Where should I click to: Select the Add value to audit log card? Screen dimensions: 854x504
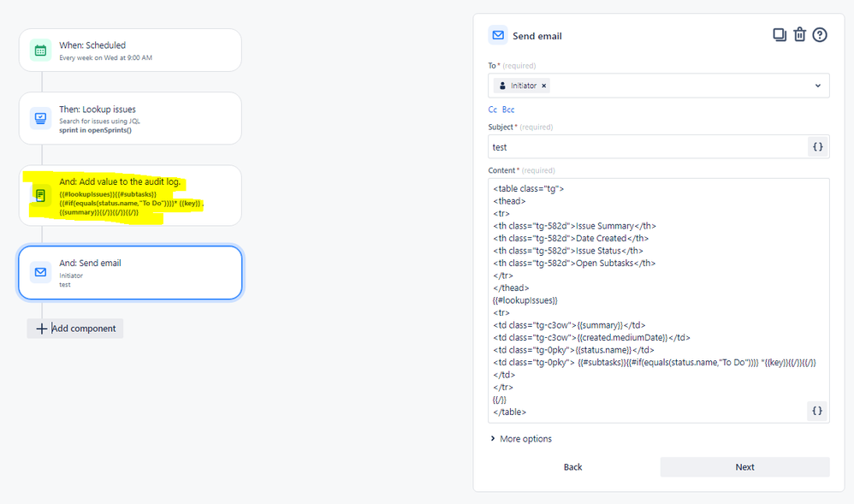coord(130,196)
